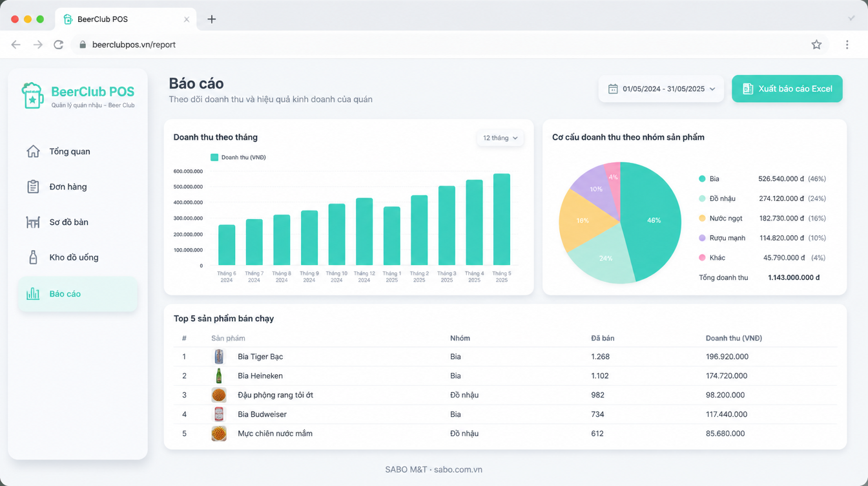Click the 1.102 sold quantity cell
The width and height of the screenshot is (868, 486).
(x=600, y=375)
